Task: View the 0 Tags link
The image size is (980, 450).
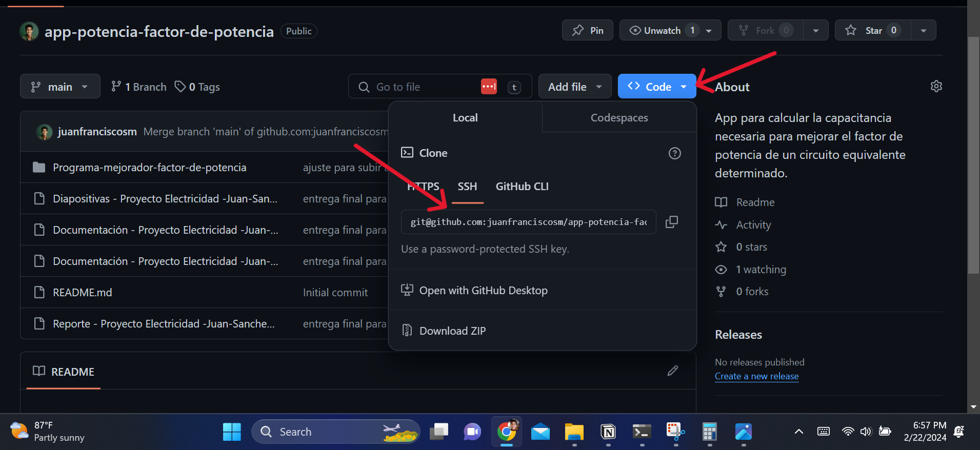Action: pyautogui.click(x=197, y=87)
